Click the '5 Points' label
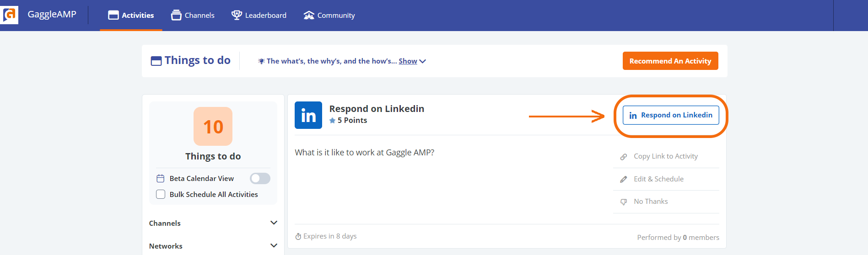The width and height of the screenshot is (868, 255). (x=352, y=121)
